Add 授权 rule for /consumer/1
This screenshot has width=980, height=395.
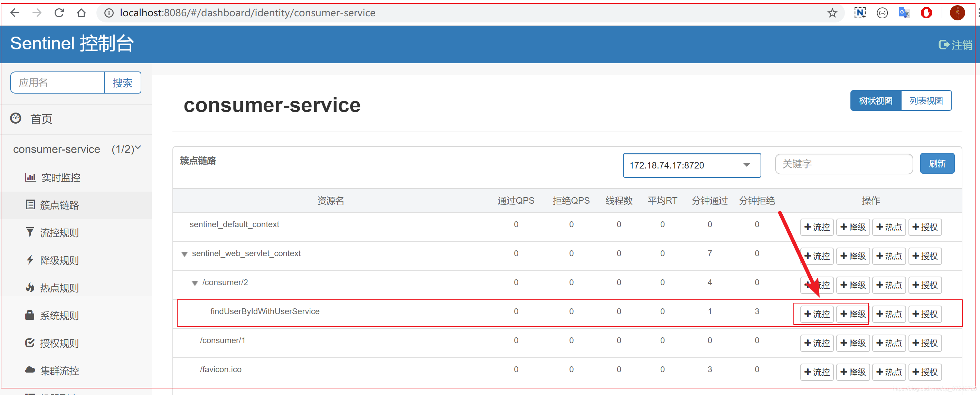coord(925,343)
